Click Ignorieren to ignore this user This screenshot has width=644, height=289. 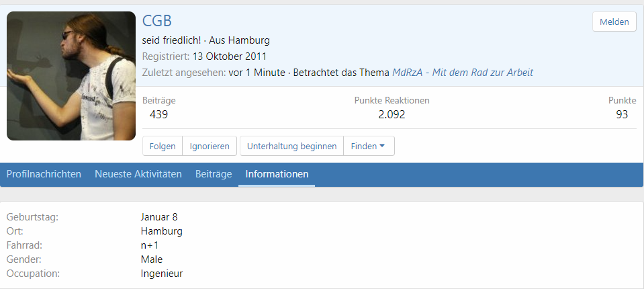(x=210, y=146)
